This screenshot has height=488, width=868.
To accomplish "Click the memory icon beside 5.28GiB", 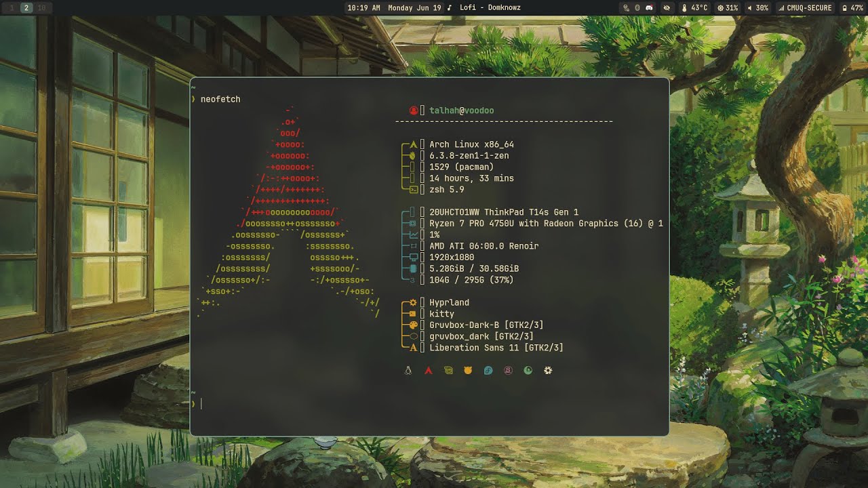I will click(x=412, y=268).
